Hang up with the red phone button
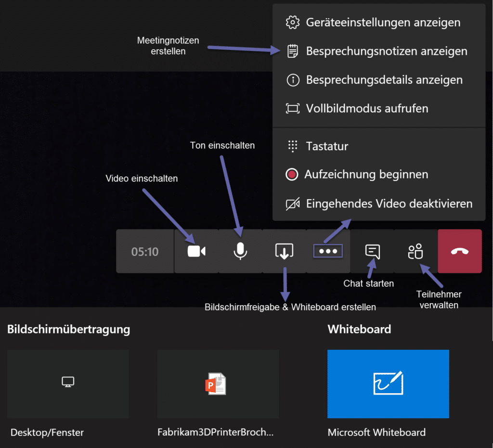The width and height of the screenshot is (493, 448). (x=459, y=251)
